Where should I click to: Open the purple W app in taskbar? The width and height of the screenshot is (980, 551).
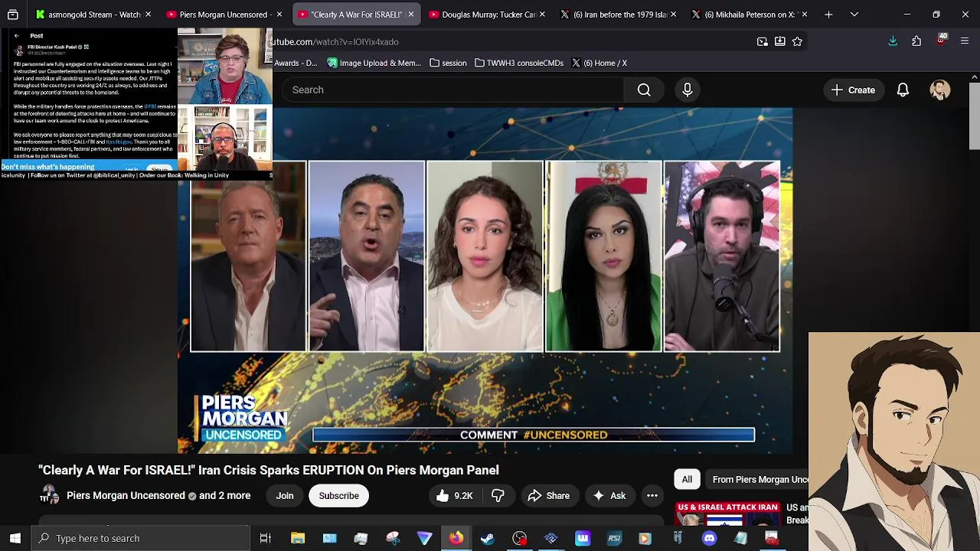583,538
